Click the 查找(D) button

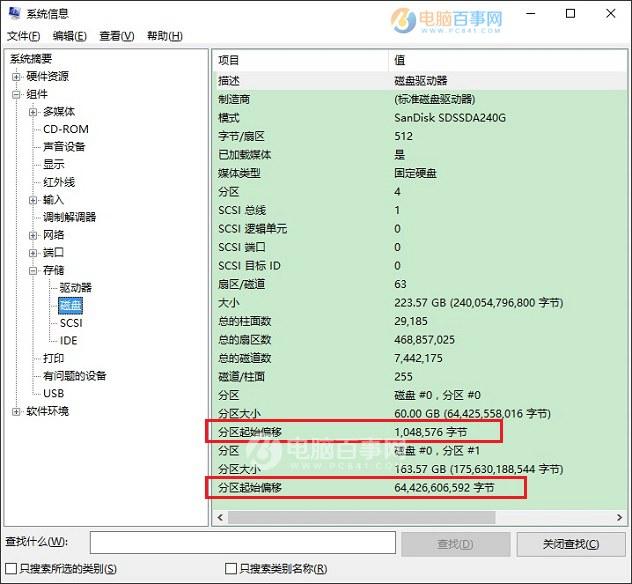point(455,545)
